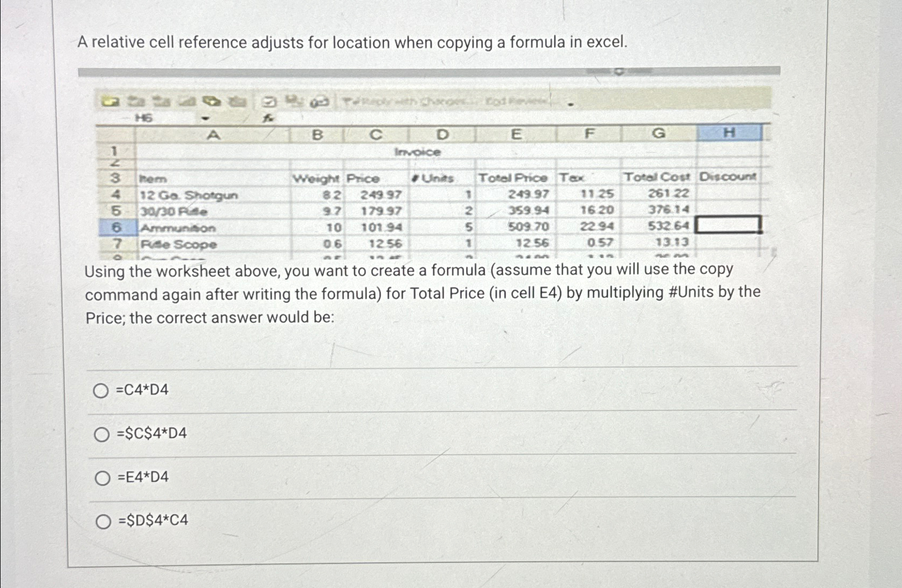This screenshot has height=588, width=902.
Task: Click row 6 header for Ammunition
Action: (116, 226)
